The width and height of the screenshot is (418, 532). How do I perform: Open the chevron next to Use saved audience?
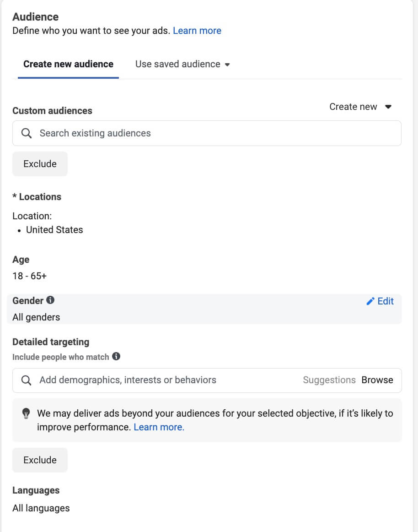[x=227, y=65]
